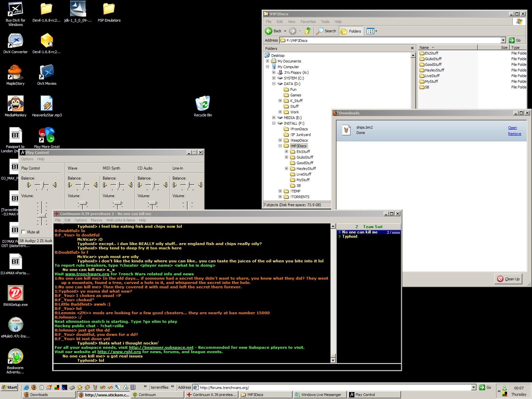Screen dimensions: 532x399
Task: Open the Macros menu in Continuum
Action: click(96, 220)
